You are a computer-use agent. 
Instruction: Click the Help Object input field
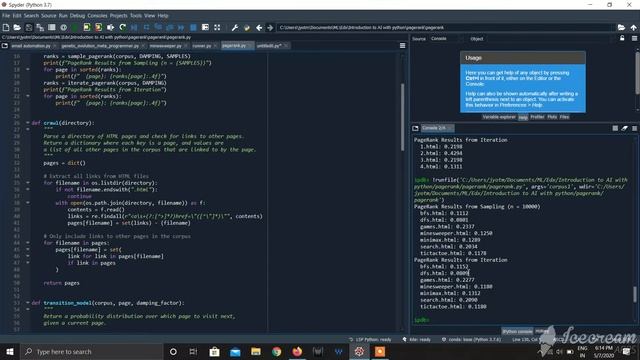click(550, 39)
